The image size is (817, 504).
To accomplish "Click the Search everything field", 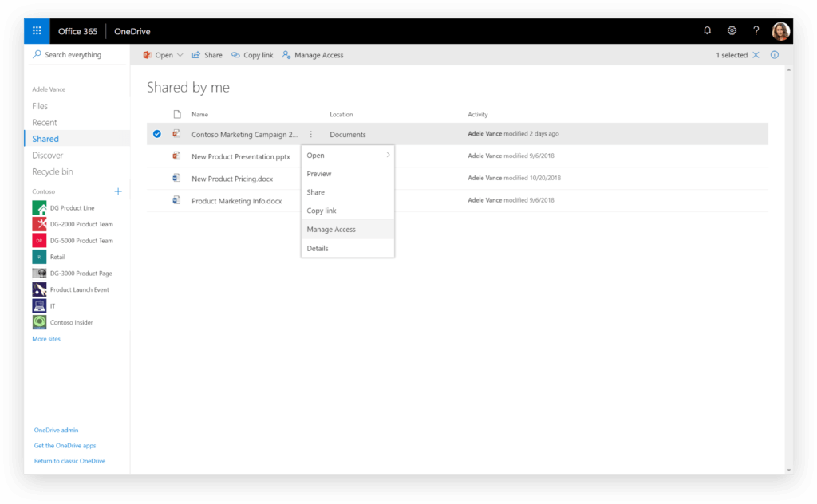I will 77,55.
